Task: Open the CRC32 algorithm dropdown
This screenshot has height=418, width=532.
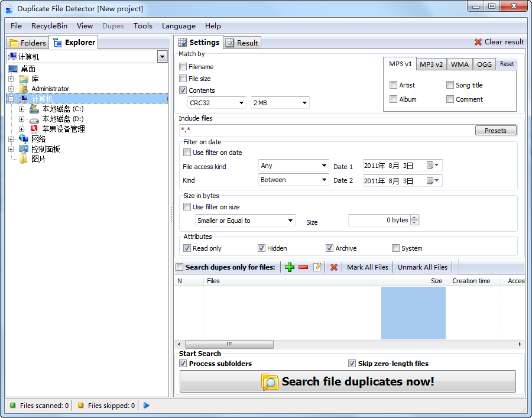Action: click(x=216, y=103)
